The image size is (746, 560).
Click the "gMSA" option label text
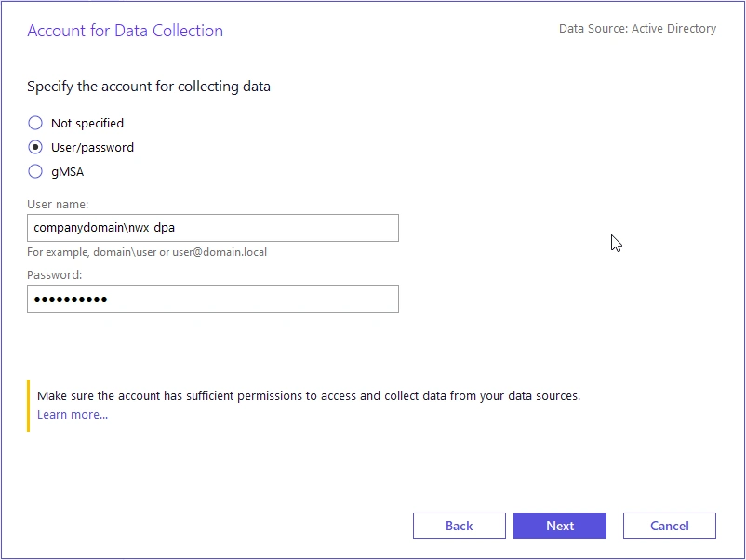(x=68, y=171)
